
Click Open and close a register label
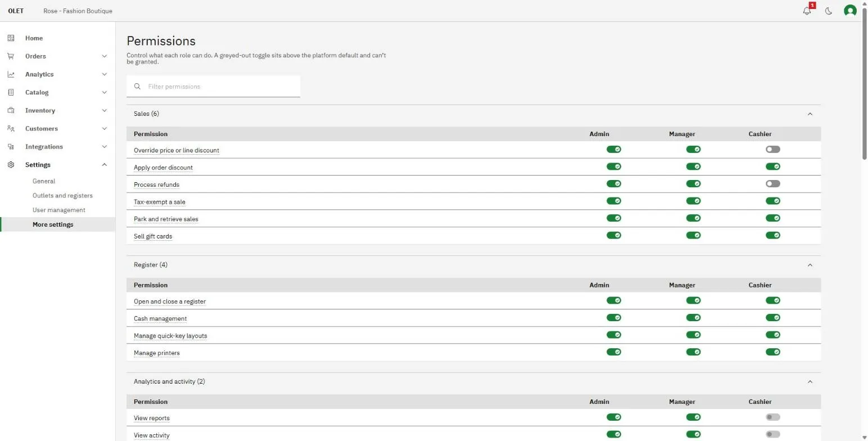tap(170, 301)
